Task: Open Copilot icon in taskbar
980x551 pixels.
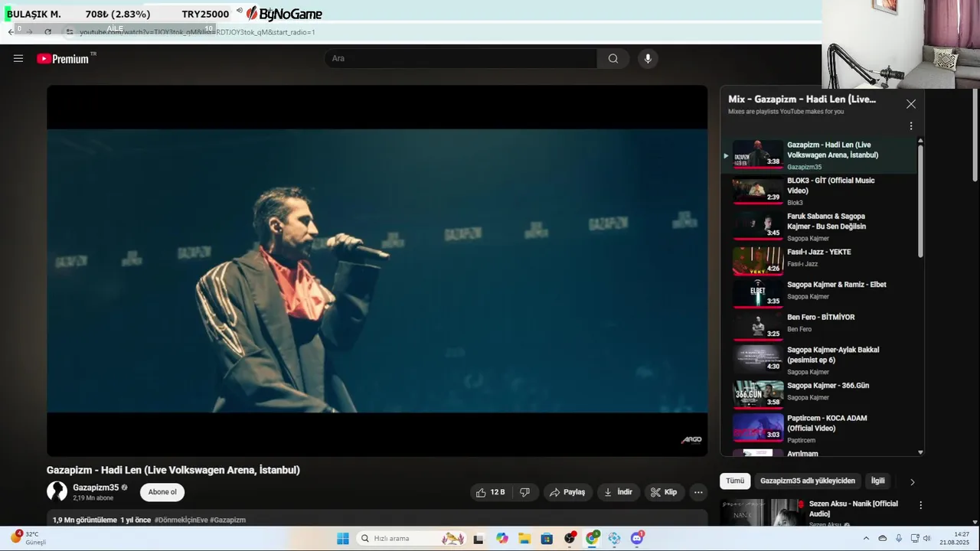Action: [x=501, y=539]
